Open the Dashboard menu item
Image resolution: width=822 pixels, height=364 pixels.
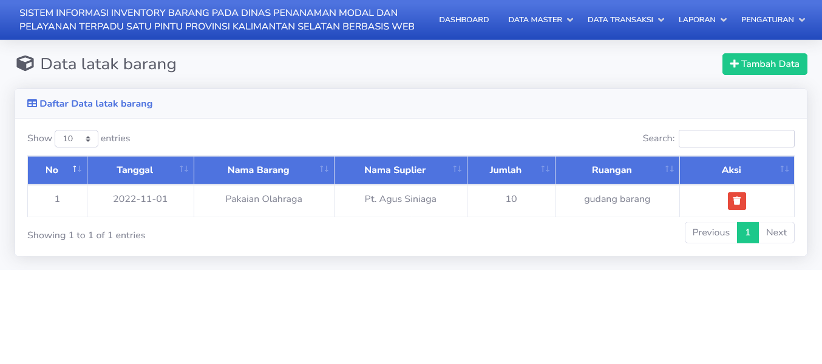tap(464, 19)
